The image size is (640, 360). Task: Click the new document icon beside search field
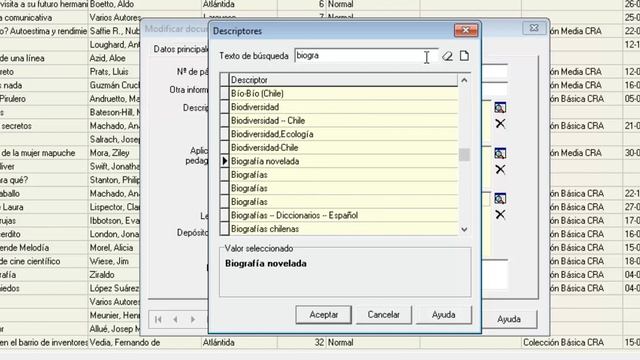(464, 56)
